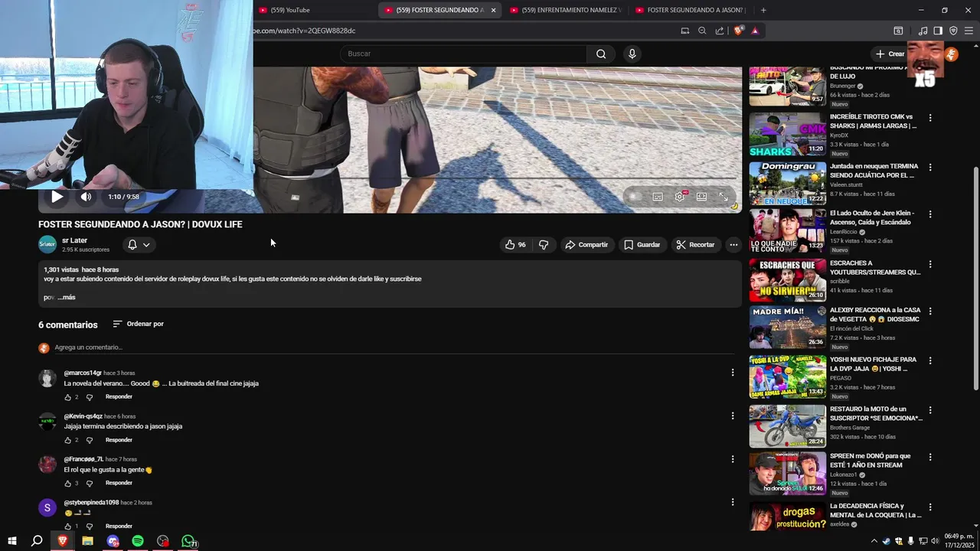Share the video using Compartir
Viewport: 980px width, 551px height.
click(x=586, y=245)
